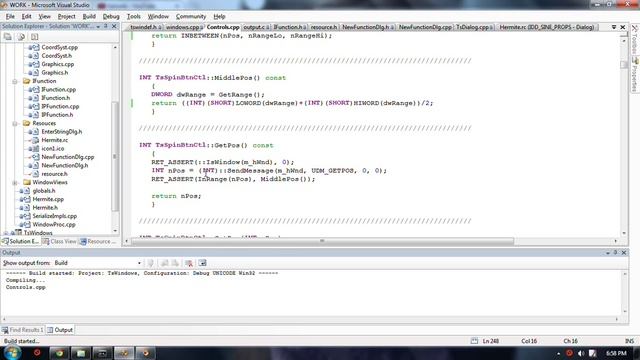
Task: Switch to Class View panel tab
Action: click(60, 241)
